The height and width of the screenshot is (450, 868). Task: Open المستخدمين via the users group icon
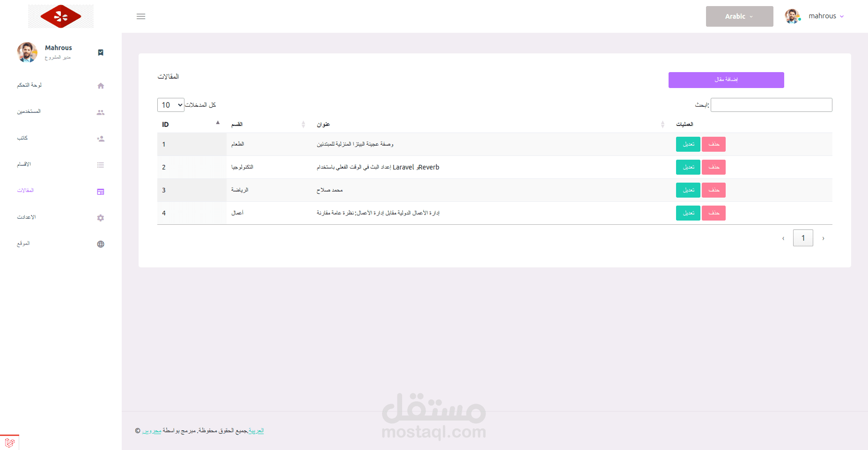tap(101, 112)
